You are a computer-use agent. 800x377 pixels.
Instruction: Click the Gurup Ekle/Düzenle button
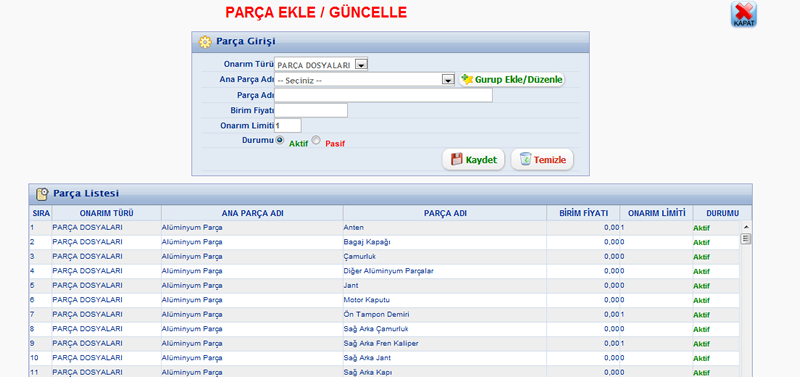[x=512, y=80]
